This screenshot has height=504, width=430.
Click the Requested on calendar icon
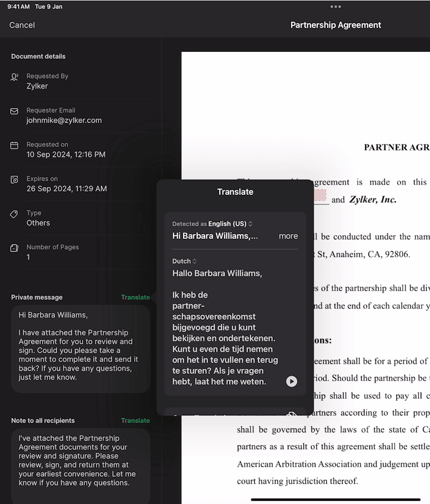[x=14, y=146]
